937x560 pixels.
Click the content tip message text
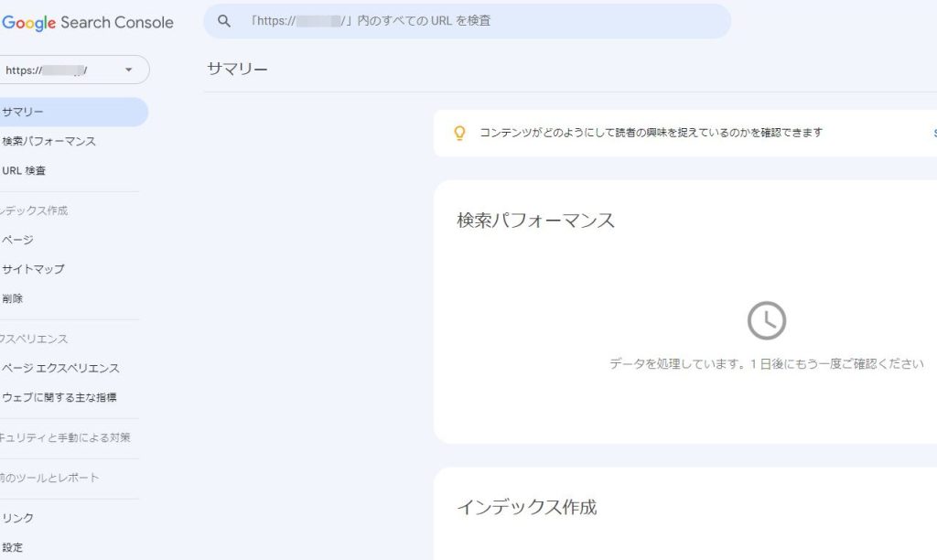pos(651,133)
